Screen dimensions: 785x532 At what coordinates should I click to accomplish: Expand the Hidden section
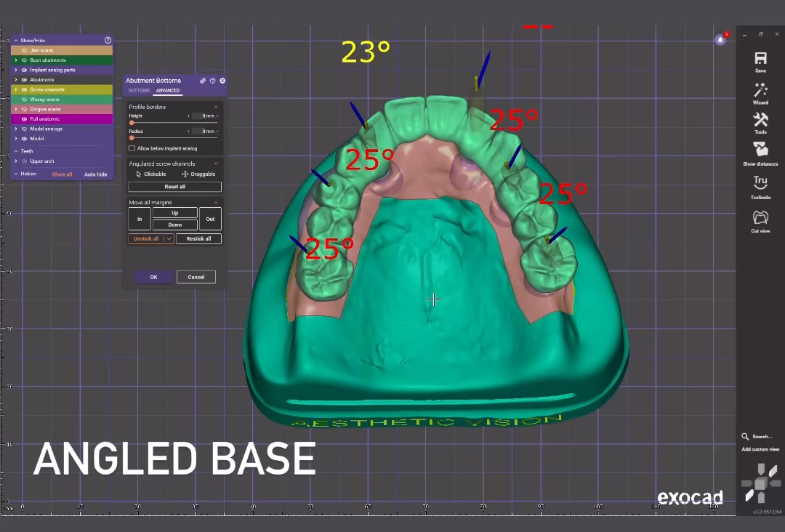point(15,174)
